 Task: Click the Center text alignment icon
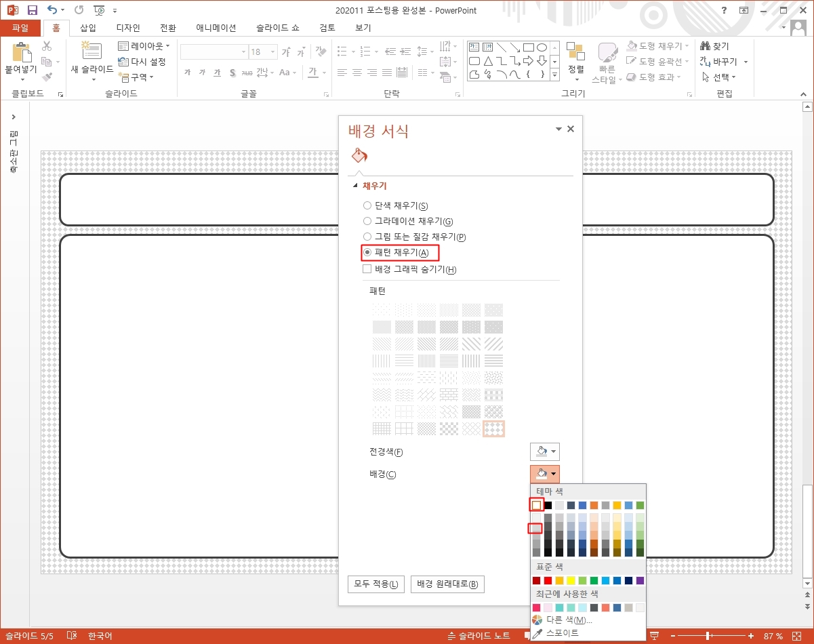click(x=357, y=73)
